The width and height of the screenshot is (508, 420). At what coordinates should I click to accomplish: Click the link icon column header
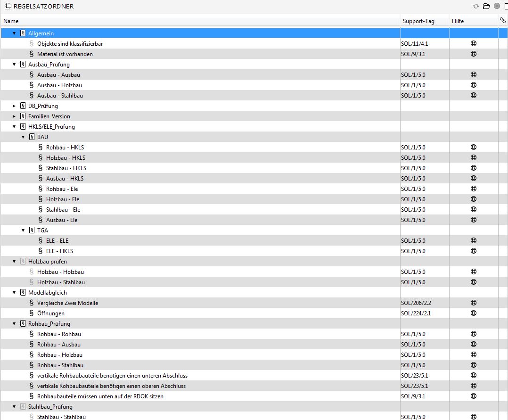tap(502, 21)
